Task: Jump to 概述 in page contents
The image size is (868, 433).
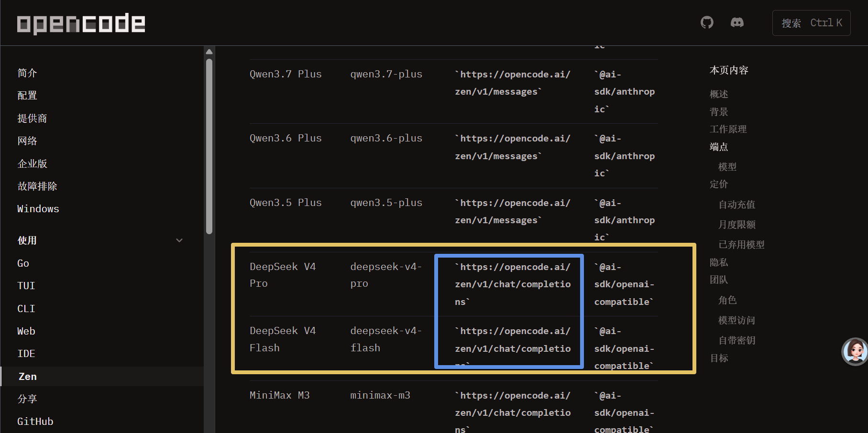Action: click(719, 94)
